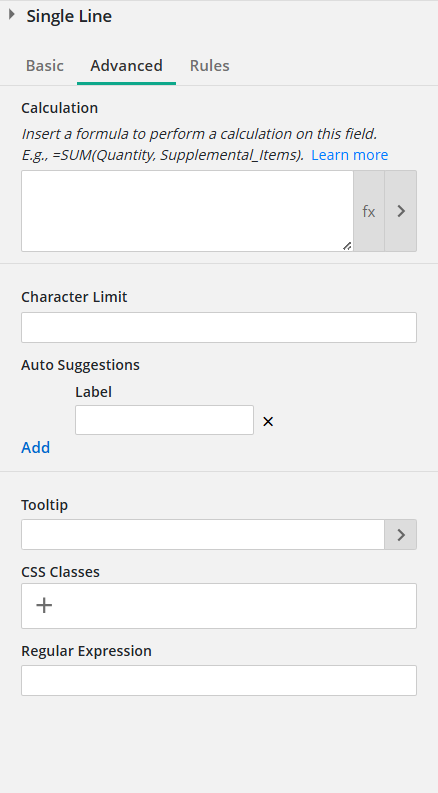Add a CSS class with the plus icon

[x=44, y=605]
